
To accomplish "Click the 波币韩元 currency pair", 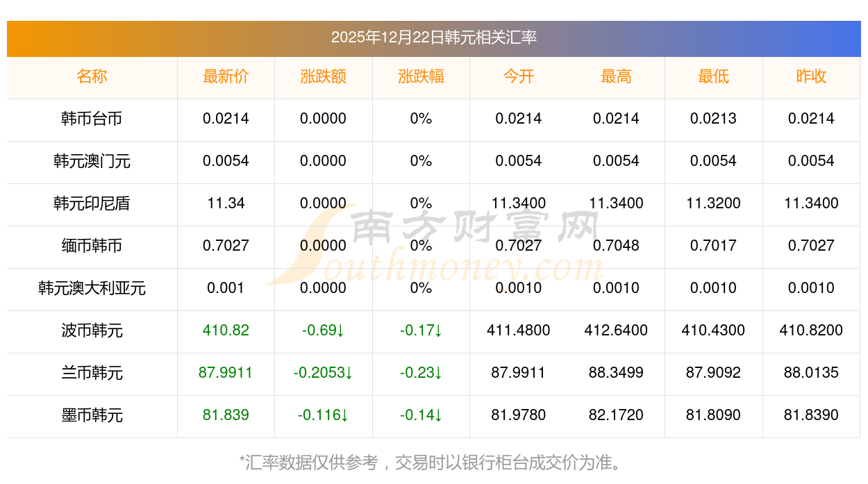I will pyautogui.click(x=92, y=331).
